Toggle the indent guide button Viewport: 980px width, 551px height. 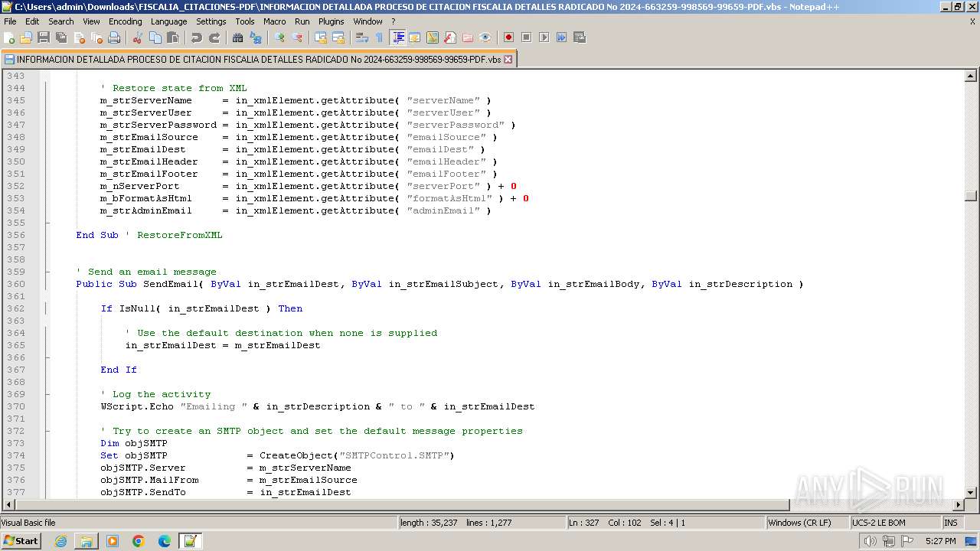point(397,37)
